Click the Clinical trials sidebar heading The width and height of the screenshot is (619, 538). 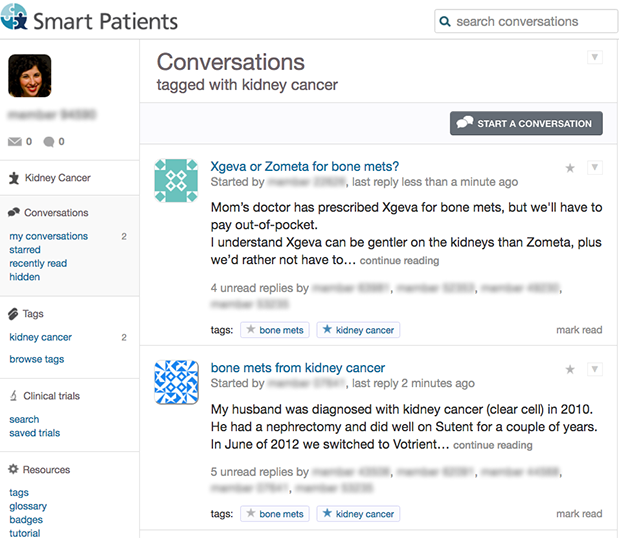pyautogui.click(x=51, y=396)
